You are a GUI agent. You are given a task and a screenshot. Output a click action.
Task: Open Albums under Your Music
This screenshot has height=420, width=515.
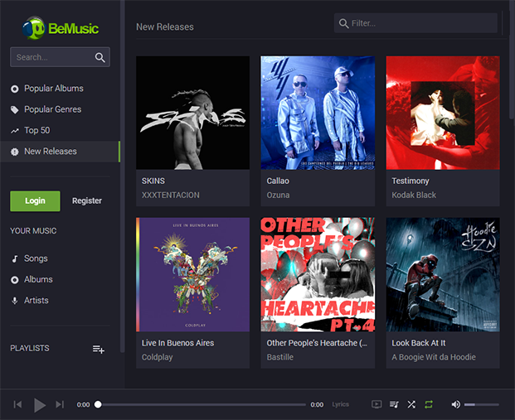[x=60, y=280]
